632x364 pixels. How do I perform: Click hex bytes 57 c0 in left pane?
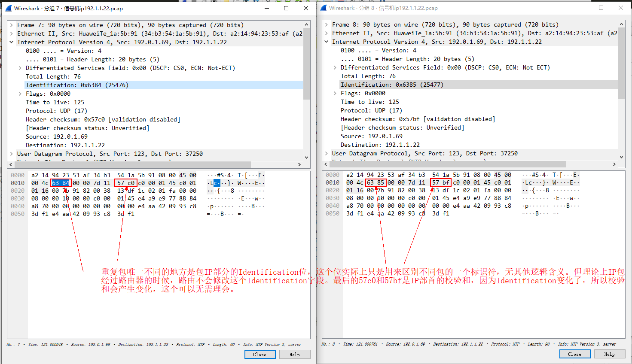pos(126,183)
